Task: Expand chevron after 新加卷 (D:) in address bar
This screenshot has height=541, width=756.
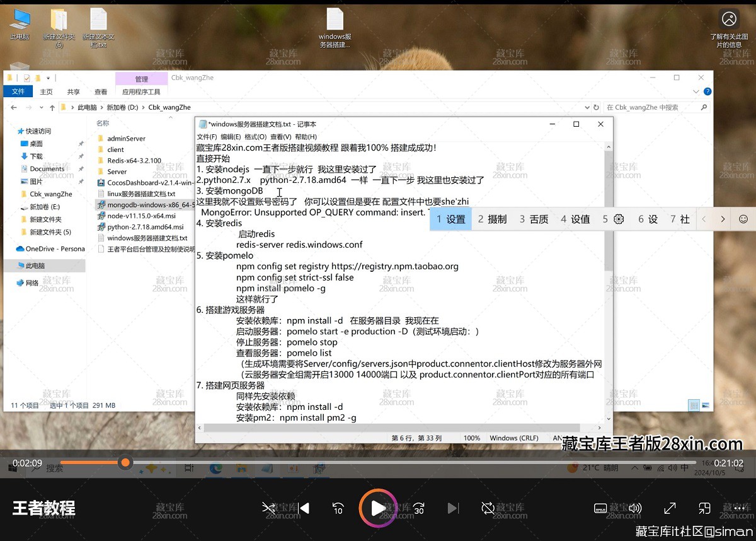Action: point(144,108)
